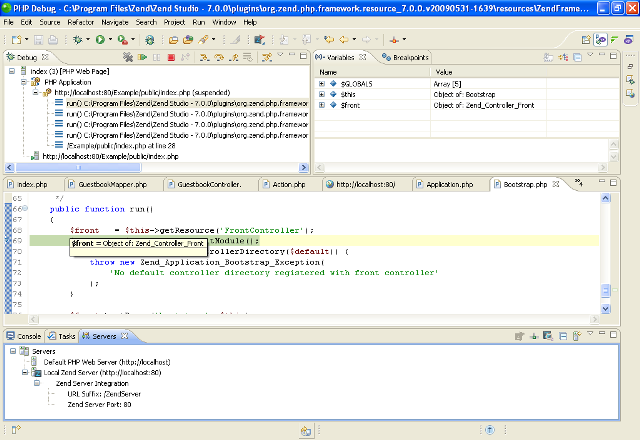Click the collapse icon in Servers toolbar
The image size is (640, 440).
(x=563, y=336)
